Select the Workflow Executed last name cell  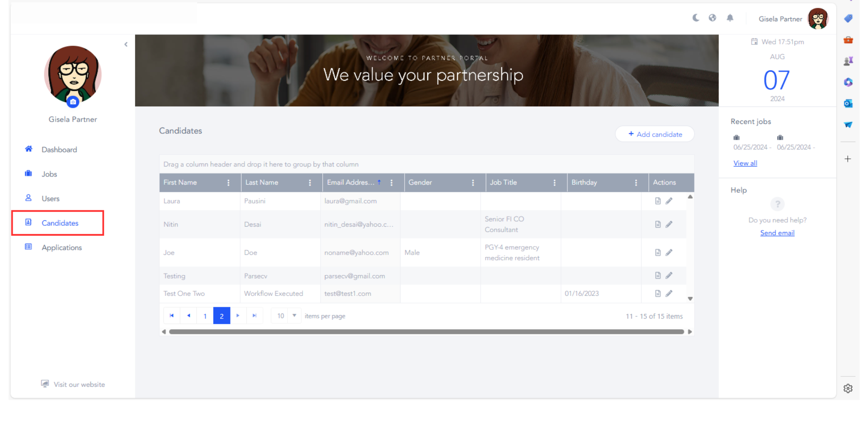tap(280, 294)
